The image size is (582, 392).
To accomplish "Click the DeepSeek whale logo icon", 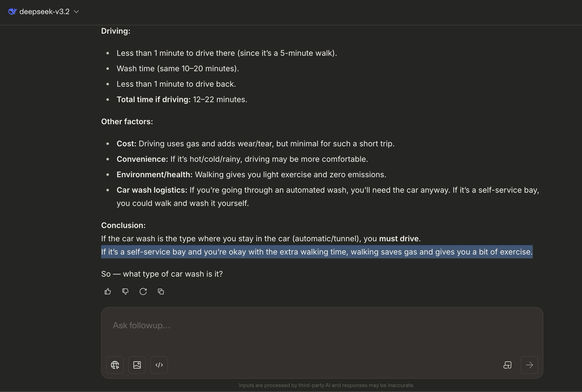I will coord(12,12).
